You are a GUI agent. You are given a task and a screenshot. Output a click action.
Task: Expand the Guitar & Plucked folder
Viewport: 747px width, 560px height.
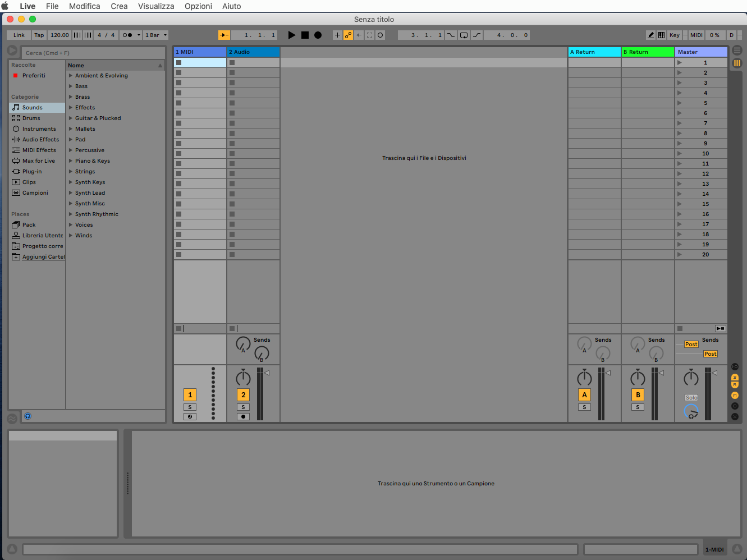tap(71, 118)
